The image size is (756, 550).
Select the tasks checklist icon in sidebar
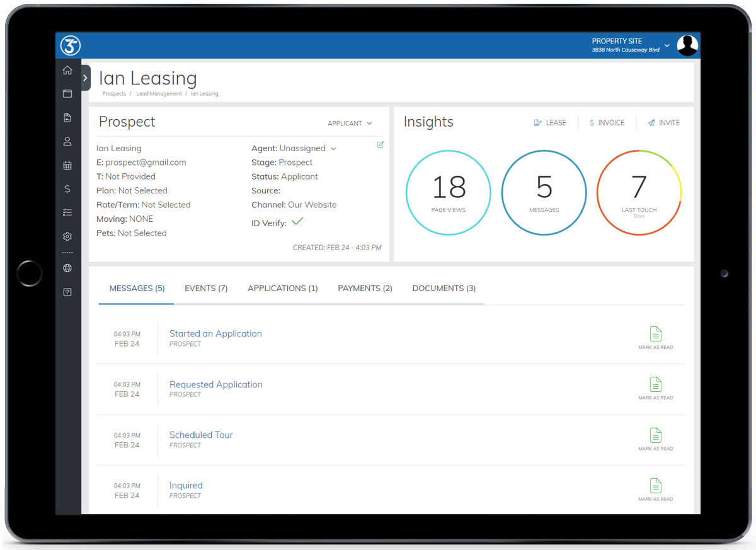(67, 212)
